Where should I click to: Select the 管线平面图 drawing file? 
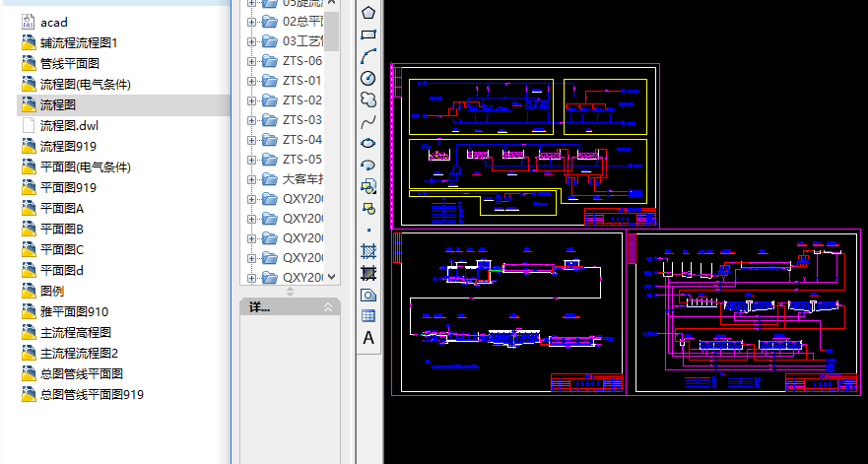click(60, 64)
